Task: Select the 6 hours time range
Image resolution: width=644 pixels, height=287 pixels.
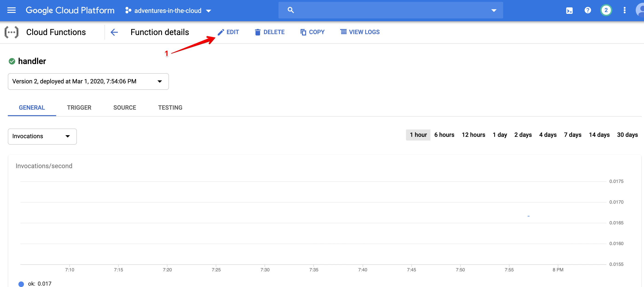Action: tap(444, 135)
